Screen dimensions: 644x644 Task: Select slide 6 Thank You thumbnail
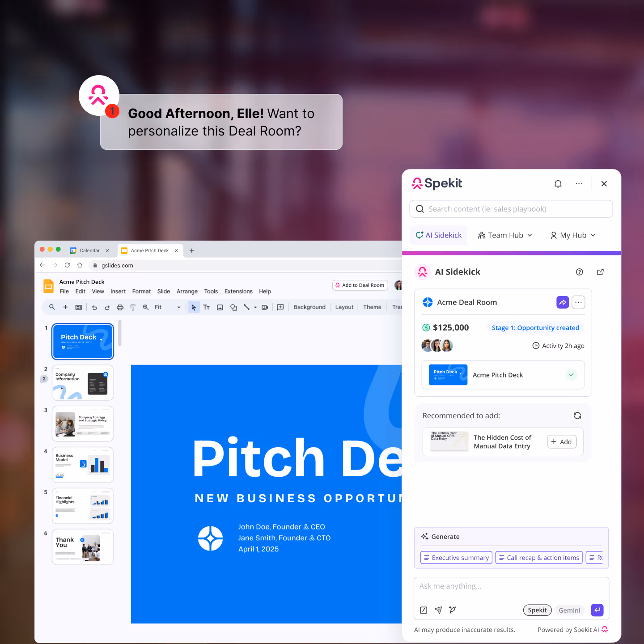pyautogui.click(x=83, y=547)
